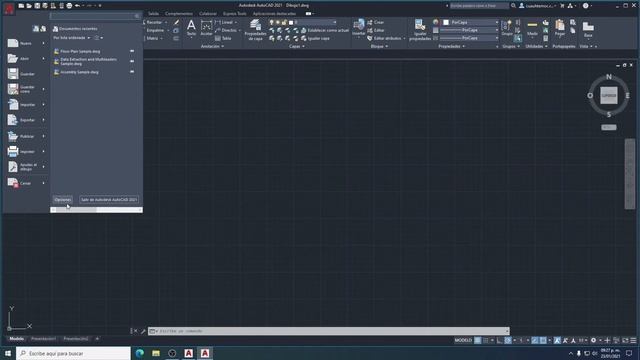Expand the Exportar submenu arrow
Image resolution: width=640 pixels, height=360 pixels.
pos(44,120)
